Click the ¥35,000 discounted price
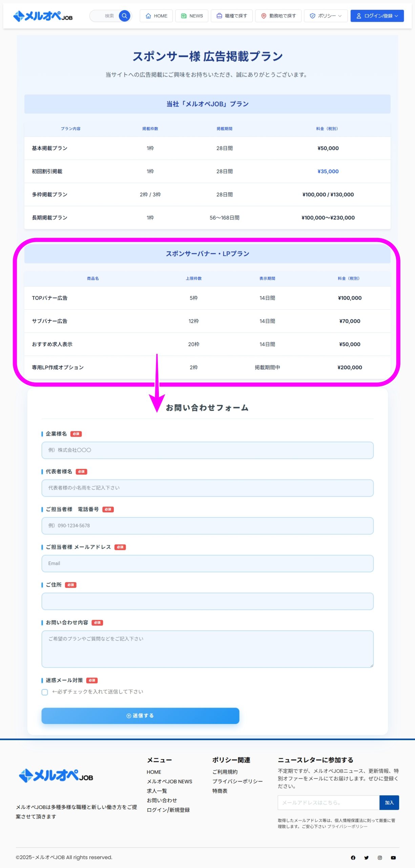 click(328, 171)
